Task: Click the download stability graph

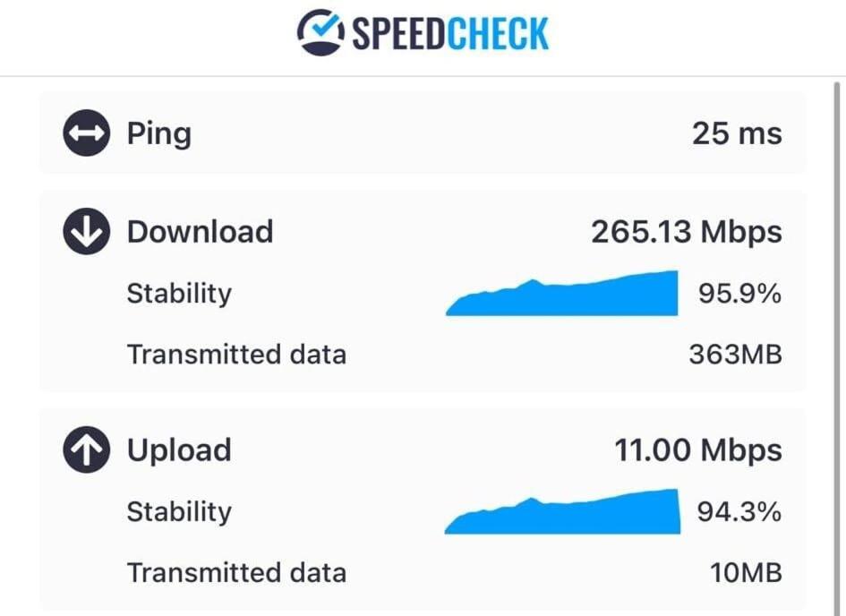Action: 561,293
